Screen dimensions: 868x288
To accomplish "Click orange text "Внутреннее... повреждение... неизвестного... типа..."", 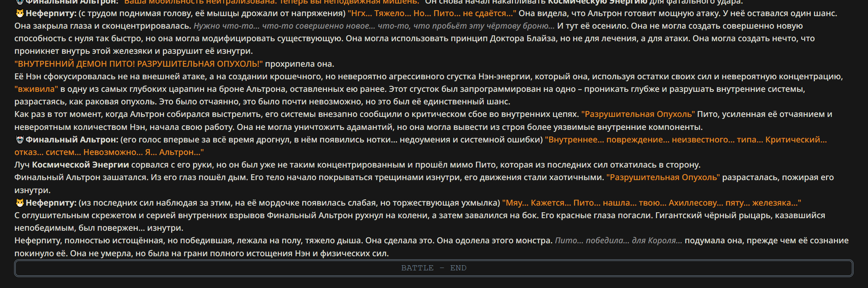I will (654, 140).
